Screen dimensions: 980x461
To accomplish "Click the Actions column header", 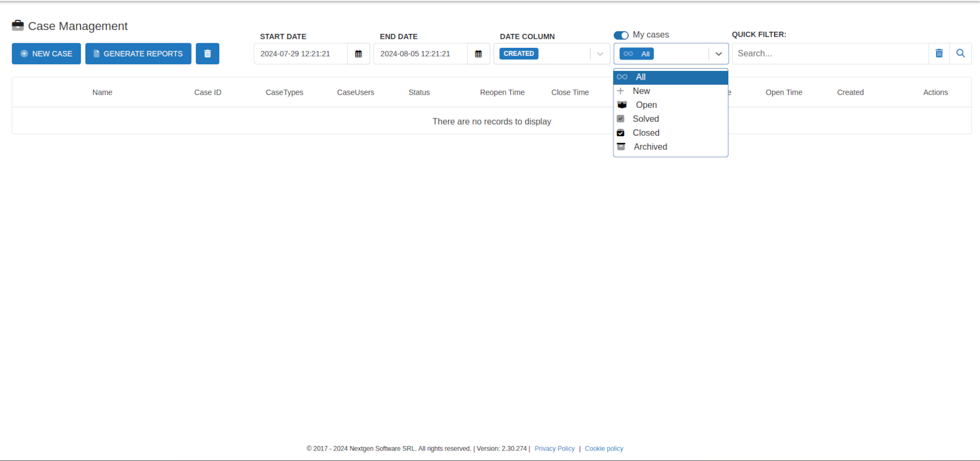I will 936,92.
